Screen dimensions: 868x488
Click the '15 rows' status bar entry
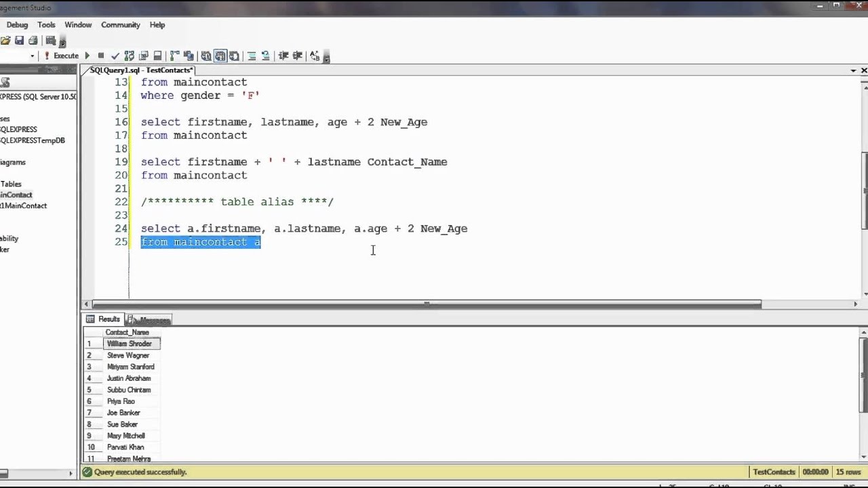[848, 472]
